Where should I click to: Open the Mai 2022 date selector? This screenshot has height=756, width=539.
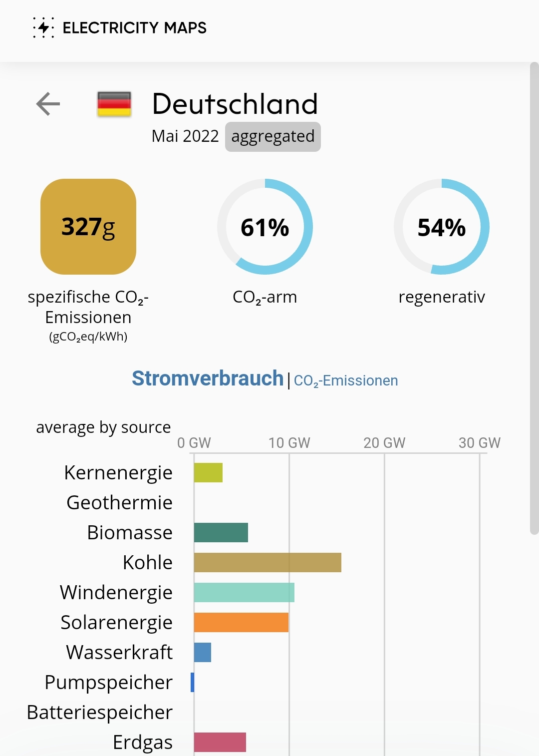[x=185, y=135]
